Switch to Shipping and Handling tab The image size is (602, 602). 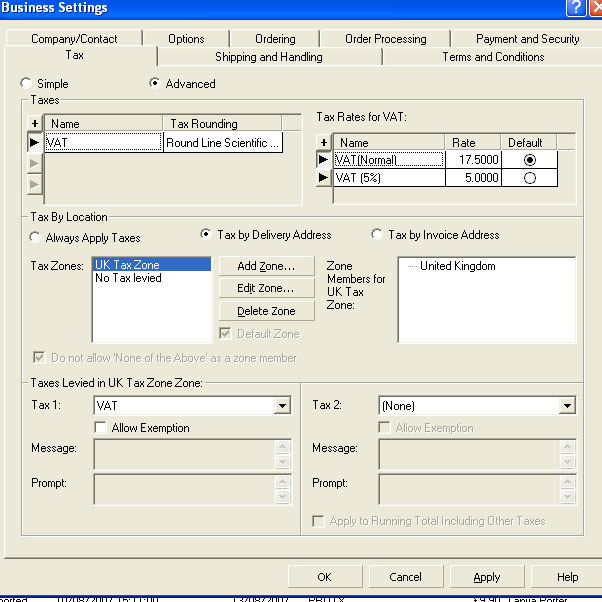(x=269, y=57)
